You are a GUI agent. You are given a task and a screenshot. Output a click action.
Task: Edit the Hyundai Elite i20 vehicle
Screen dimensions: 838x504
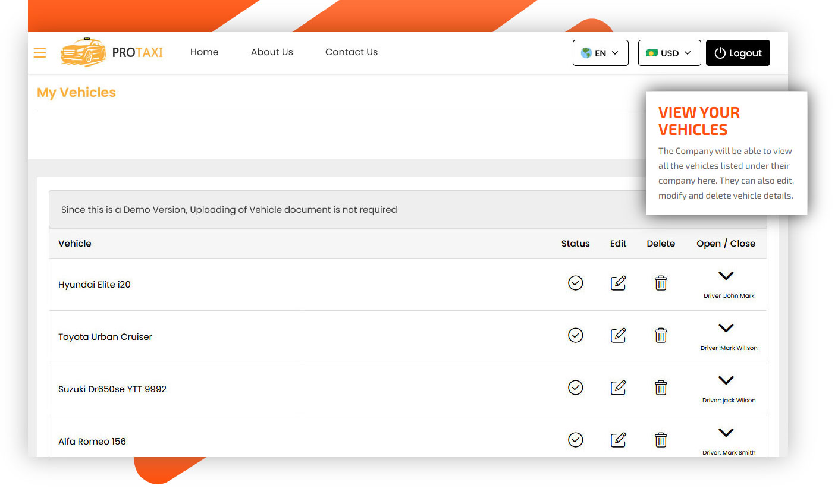point(619,283)
